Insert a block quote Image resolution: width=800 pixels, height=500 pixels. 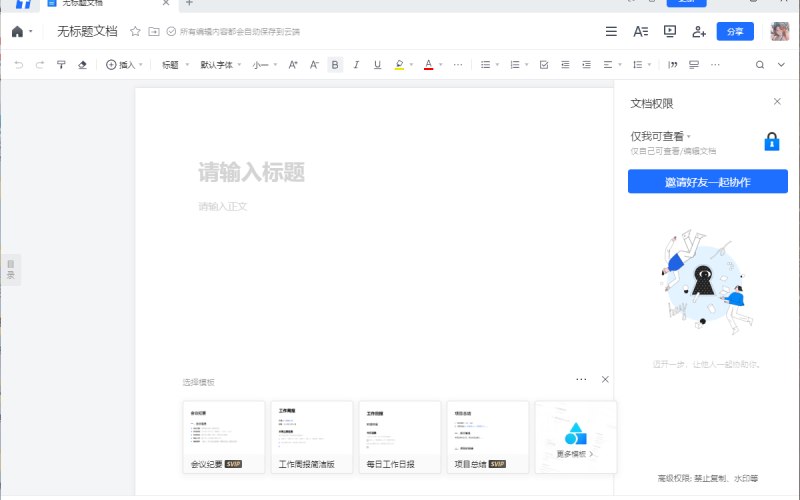point(672,65)
